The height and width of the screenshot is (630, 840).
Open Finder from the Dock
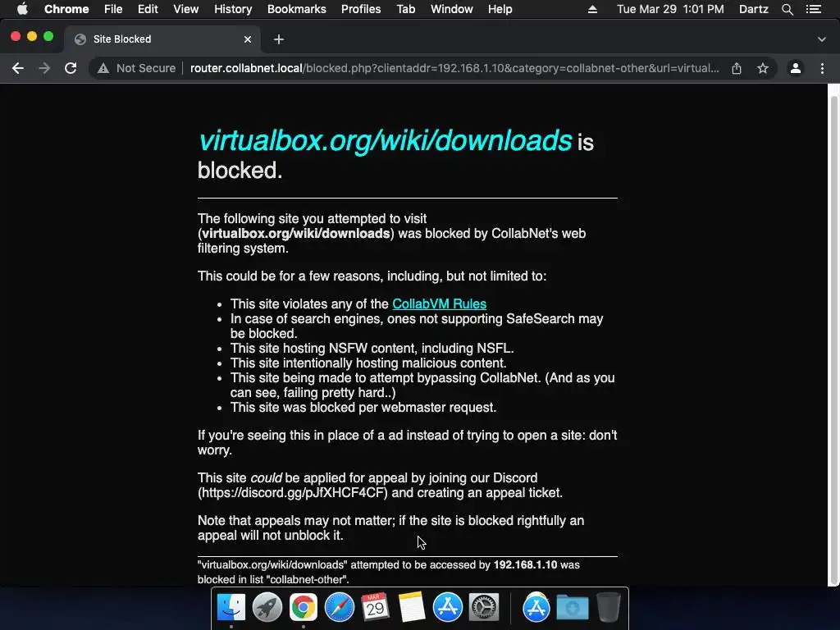231,607
